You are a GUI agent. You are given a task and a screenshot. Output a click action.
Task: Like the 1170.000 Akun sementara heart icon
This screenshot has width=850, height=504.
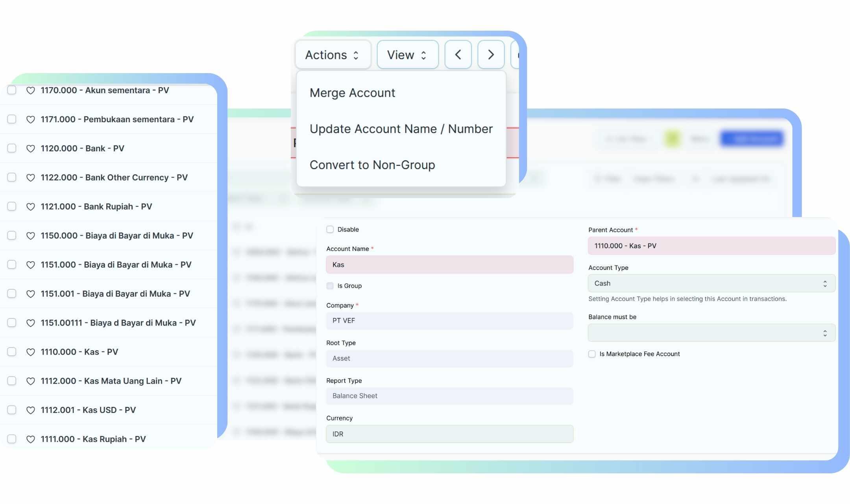(x=30, y=90)
